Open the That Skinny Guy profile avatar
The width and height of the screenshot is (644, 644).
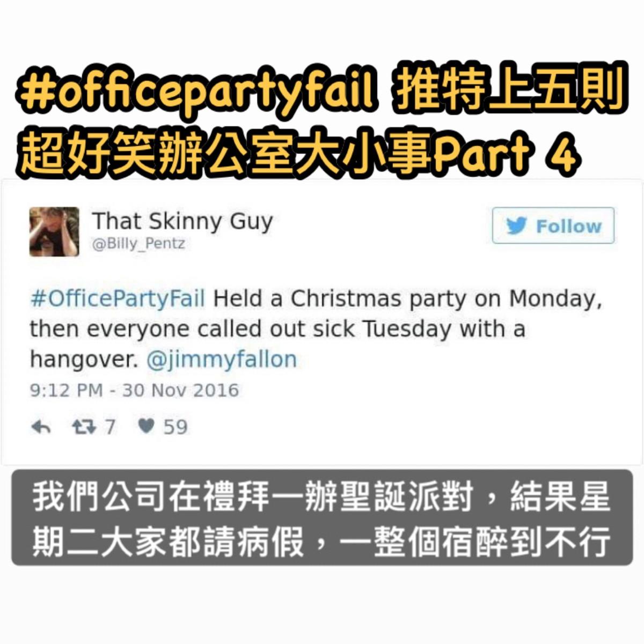[x=54, y=232]
